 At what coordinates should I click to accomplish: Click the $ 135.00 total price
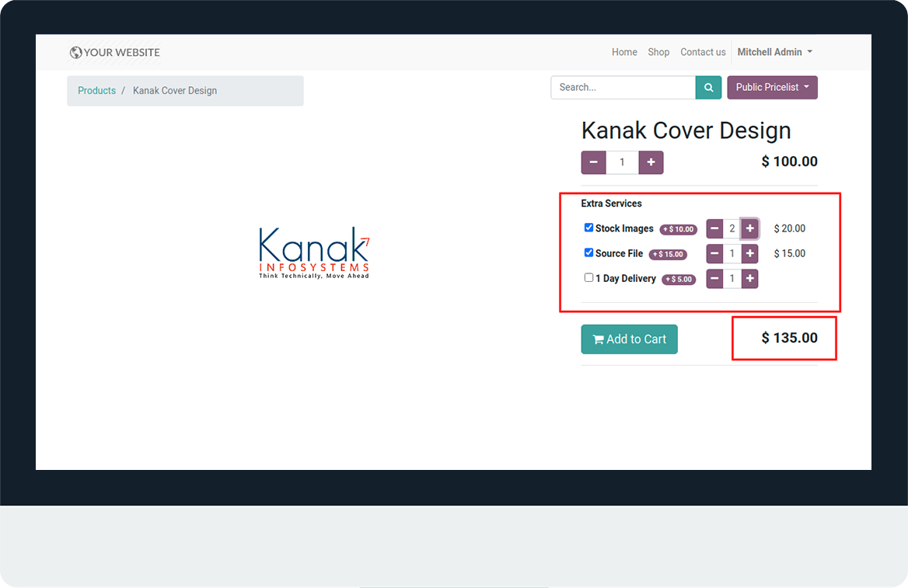789,338
